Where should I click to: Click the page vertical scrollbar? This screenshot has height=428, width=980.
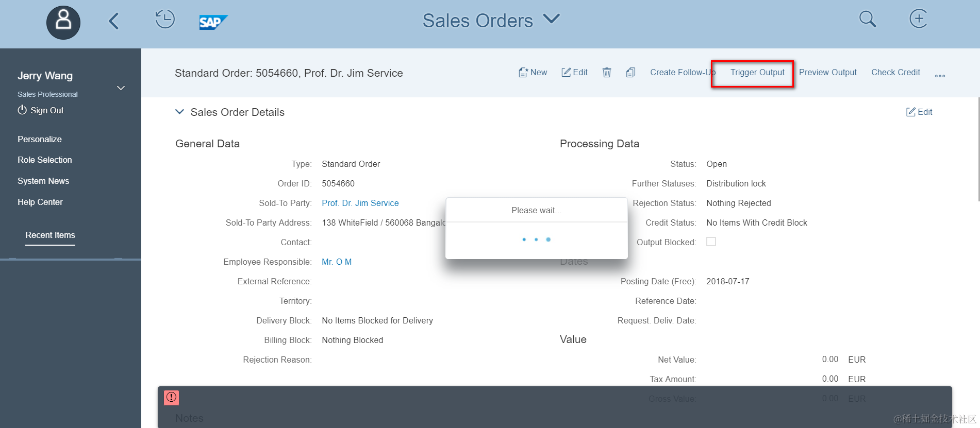tap(978, 149)
